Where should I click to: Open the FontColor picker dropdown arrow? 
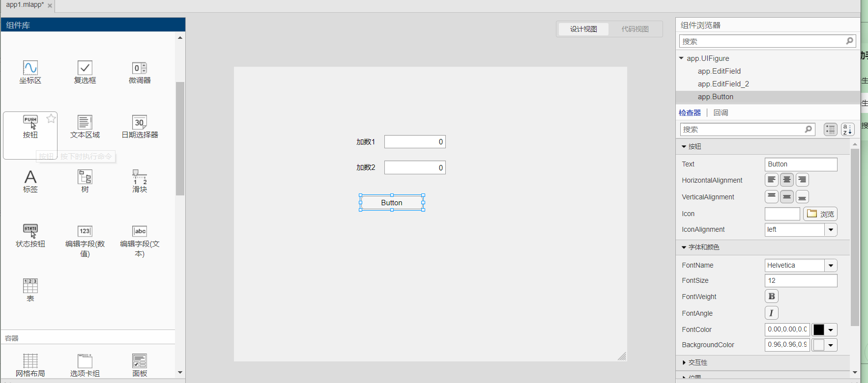tap(831, 329)
